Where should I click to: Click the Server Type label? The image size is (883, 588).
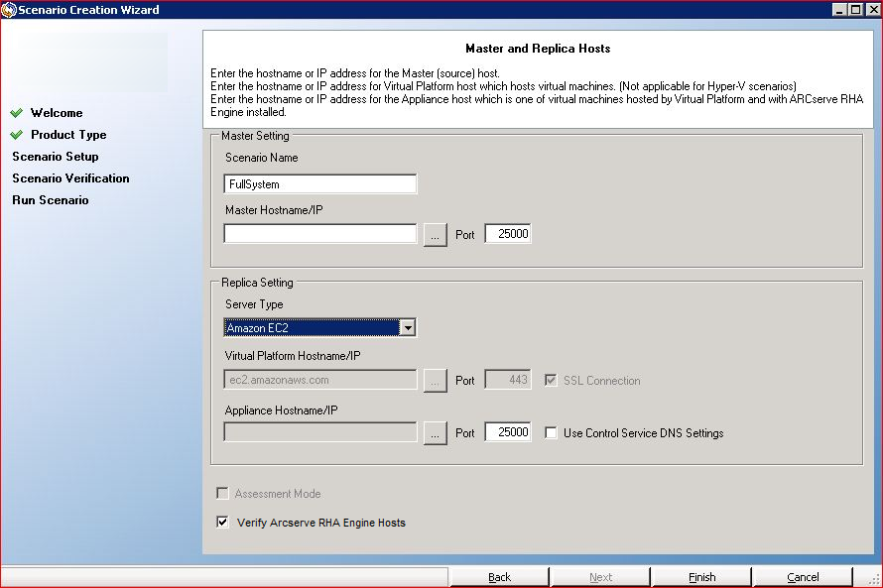254,304
